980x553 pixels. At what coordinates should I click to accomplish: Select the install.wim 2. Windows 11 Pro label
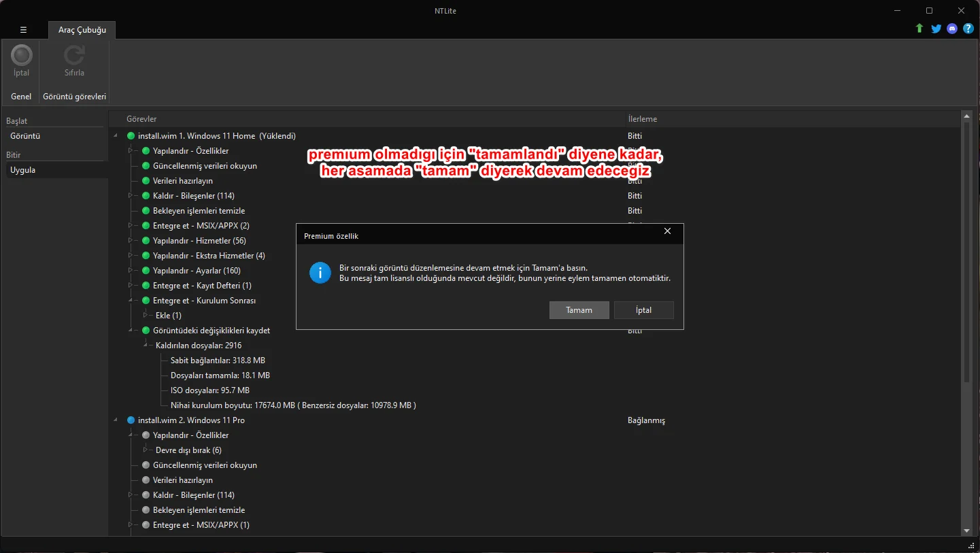(x=191, y=420)
